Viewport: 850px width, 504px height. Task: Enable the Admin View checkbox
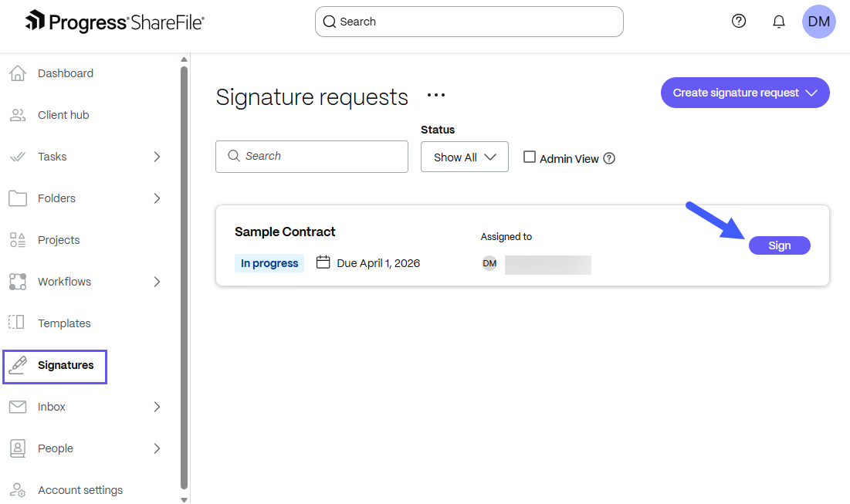tap(530, 156)
